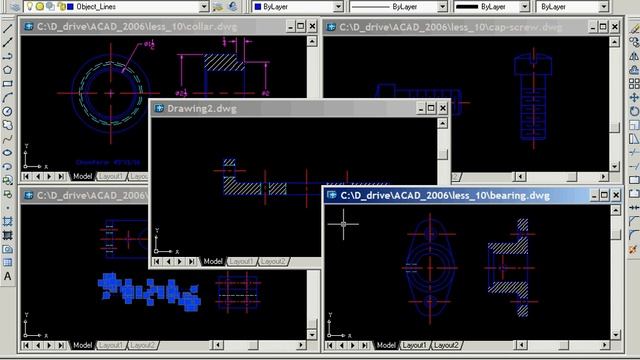Screen dimensions: 640x360
Task: Select the Mirror tool
Action: 634,56
